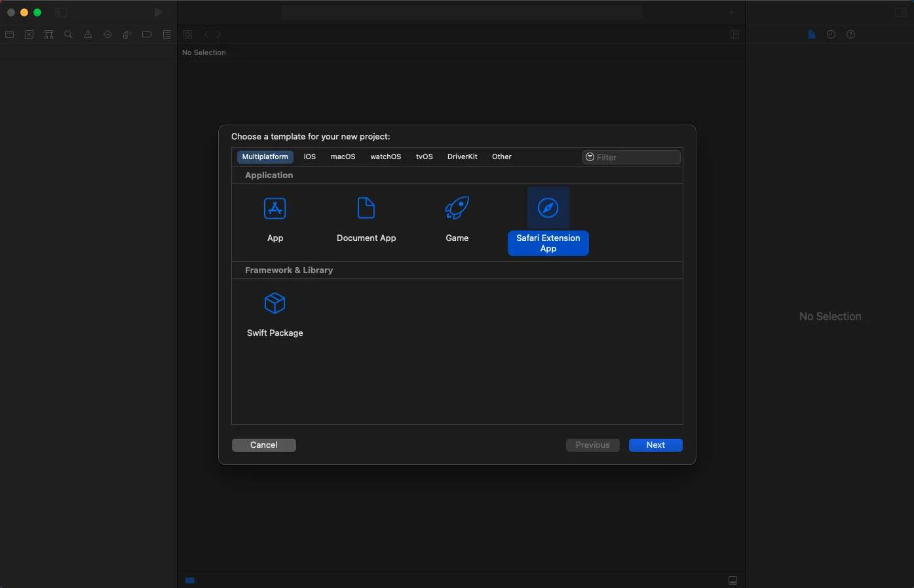Screen dimensions: 914x588
Task: Click the Run (play) button
Action: (159, 12)
